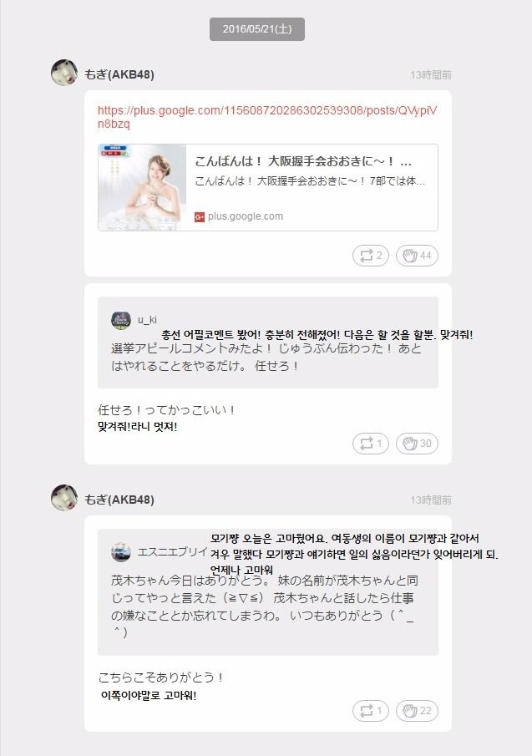Viewport: 532px width, 756px height.
Task: Open the plus.google.com posts URL link
Action: tap(267, 117)
